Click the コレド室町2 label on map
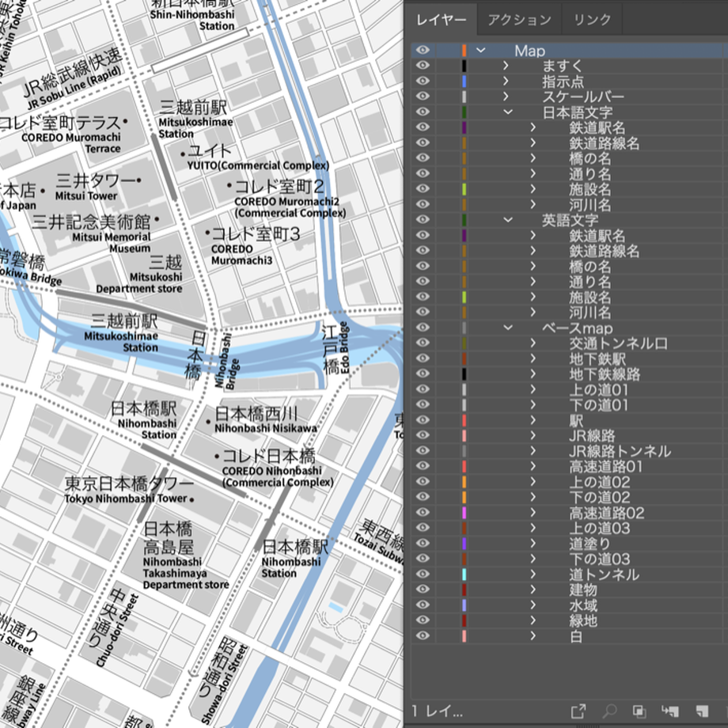This screenshot has height=728, width=728. (279, 187)
